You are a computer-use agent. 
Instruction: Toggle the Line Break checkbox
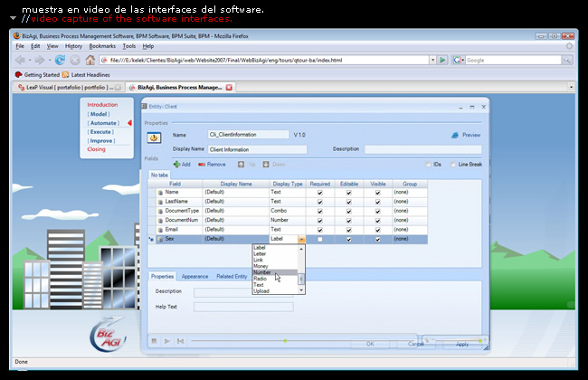451,165
